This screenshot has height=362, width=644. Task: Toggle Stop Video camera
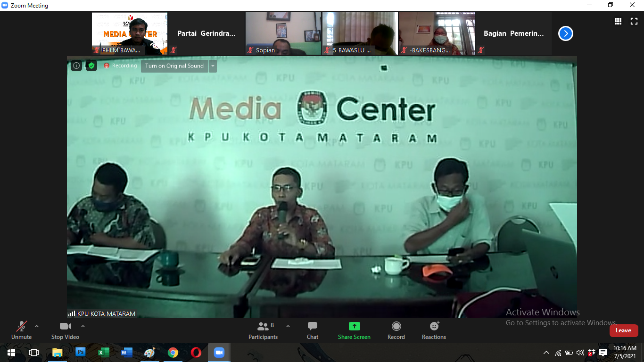65,330
